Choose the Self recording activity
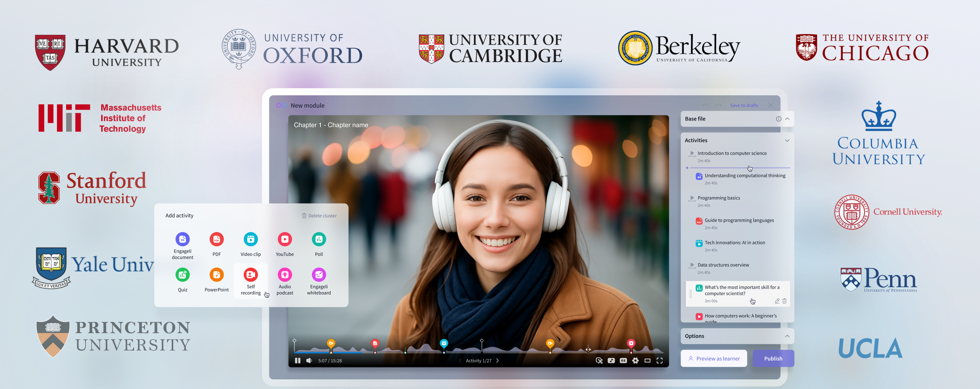Viewport: 980px width, 389px height. pos(251,281)
